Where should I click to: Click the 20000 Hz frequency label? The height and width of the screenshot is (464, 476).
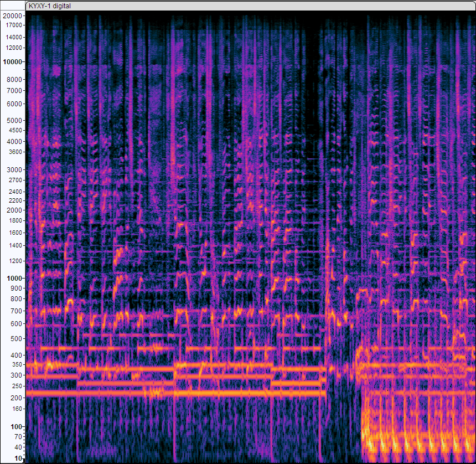tap(12, 16)
